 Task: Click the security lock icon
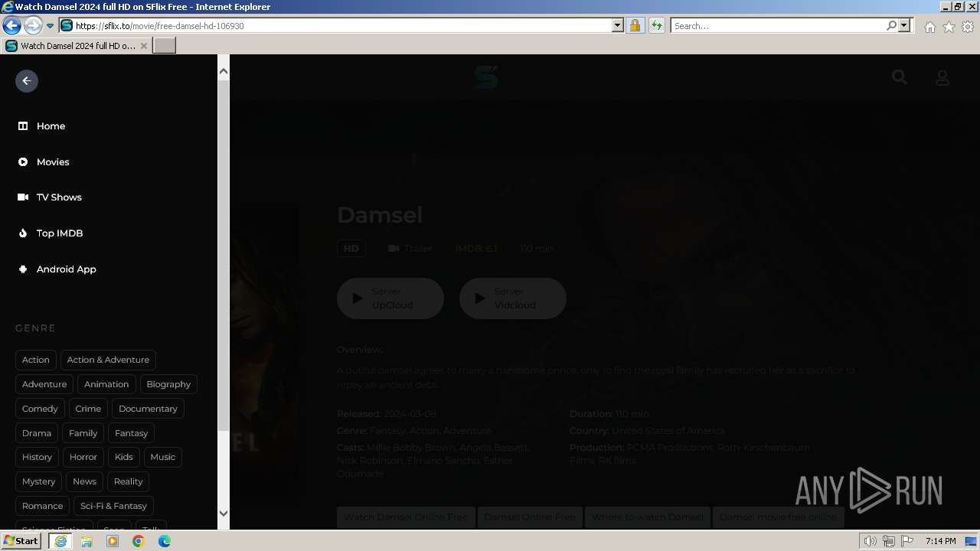point(635,26)
